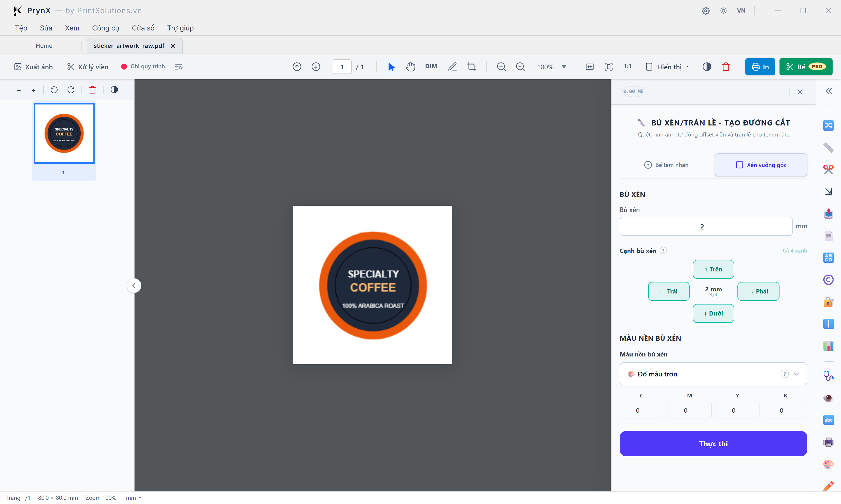Click the zoom in magnifier icon
Screen dimensions: 841x504
click(x=520, y=67)
